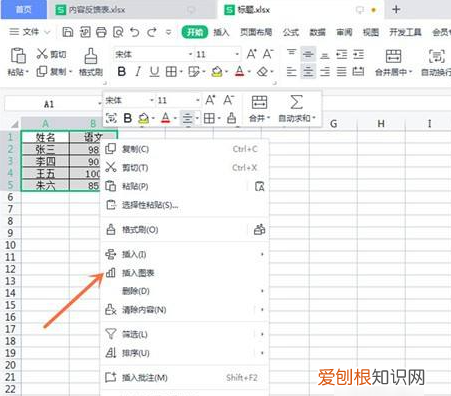Toggle the middle vertical align in ribbon

[x=308, y=54]
